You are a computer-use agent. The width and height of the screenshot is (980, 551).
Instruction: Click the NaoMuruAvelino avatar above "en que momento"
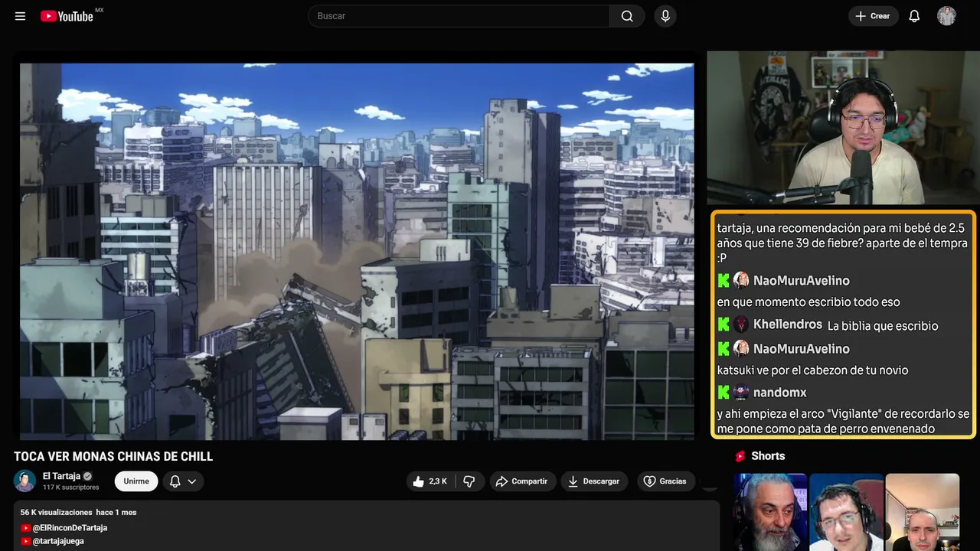[741, 281]
